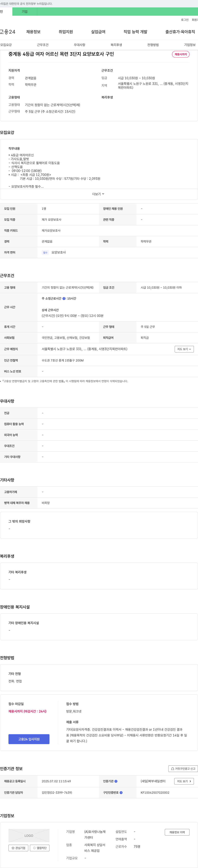198x868 pixels.
Task: Click 고용24 입사지원 button
Action: click(x=29, y=739)
